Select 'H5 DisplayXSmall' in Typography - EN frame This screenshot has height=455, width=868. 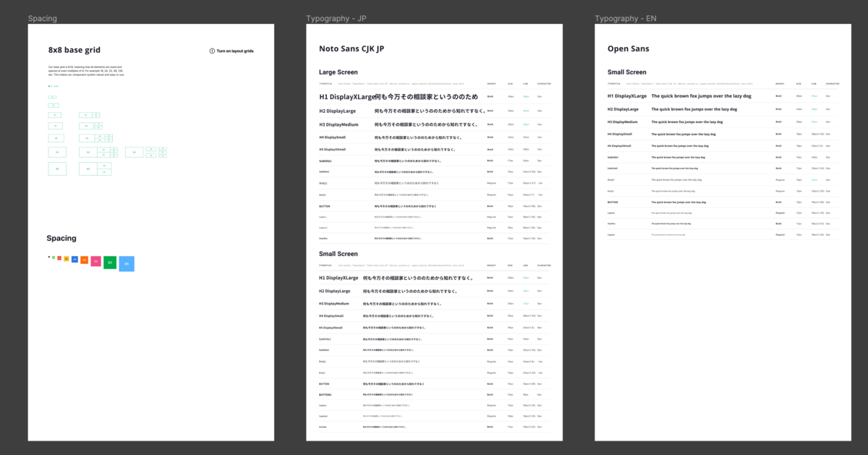620,145
